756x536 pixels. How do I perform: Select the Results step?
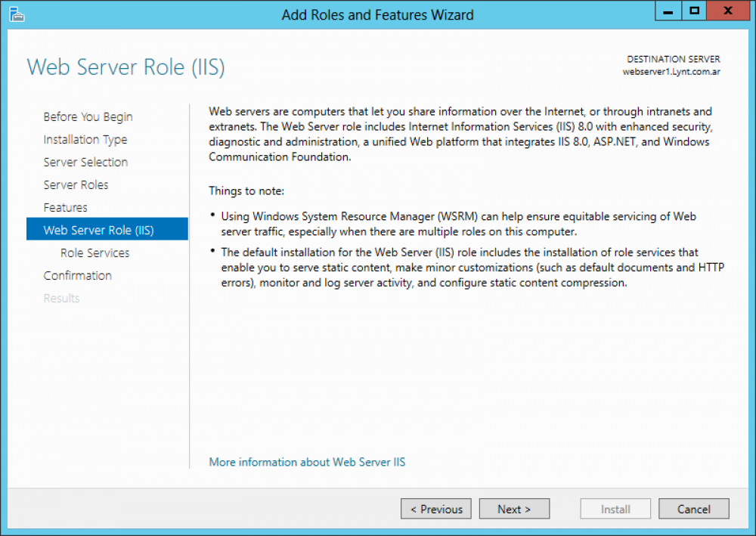pyautogui.click(x=61, y=298)
